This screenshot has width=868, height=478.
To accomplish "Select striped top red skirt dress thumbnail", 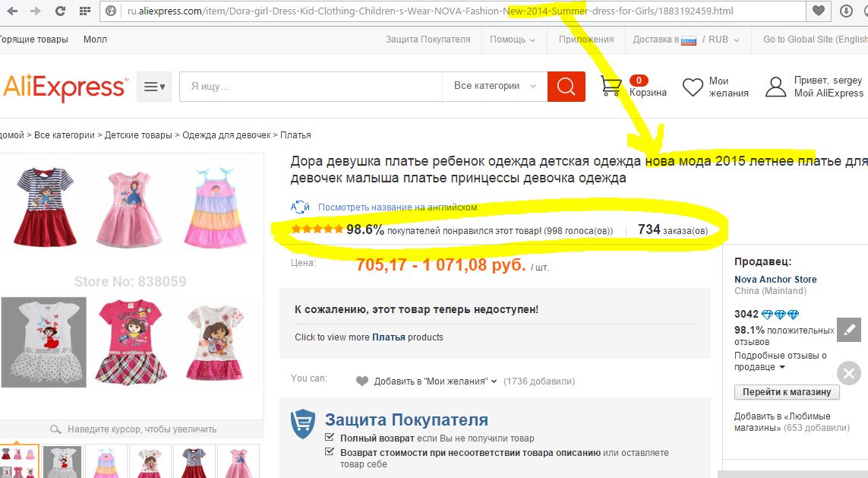I will (194, 462).
